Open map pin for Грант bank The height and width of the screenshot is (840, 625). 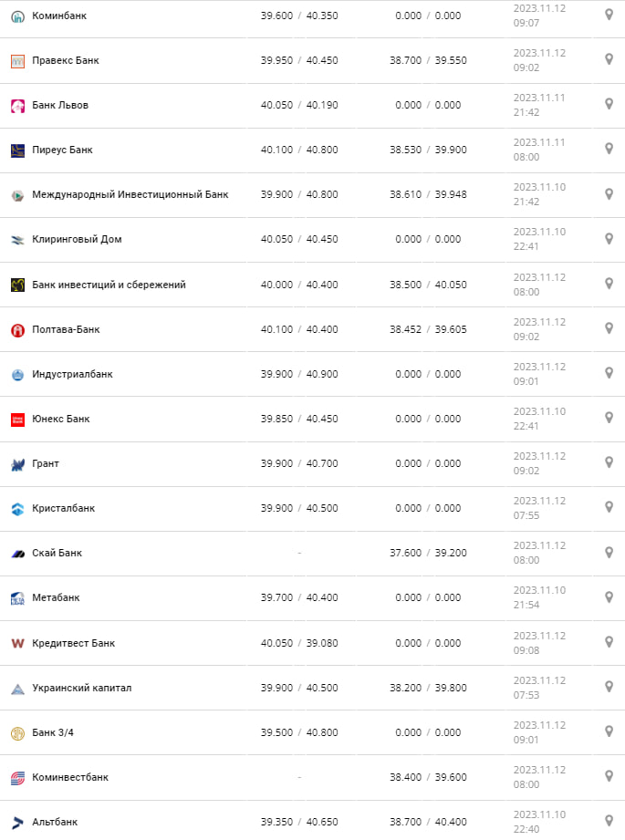click(x=609, y=462)
